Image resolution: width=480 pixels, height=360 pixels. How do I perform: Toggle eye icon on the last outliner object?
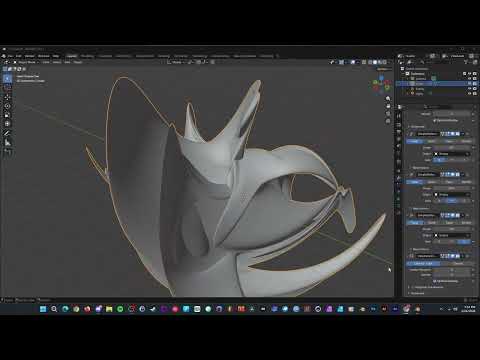pyautogui.click(x=469, y=94)
